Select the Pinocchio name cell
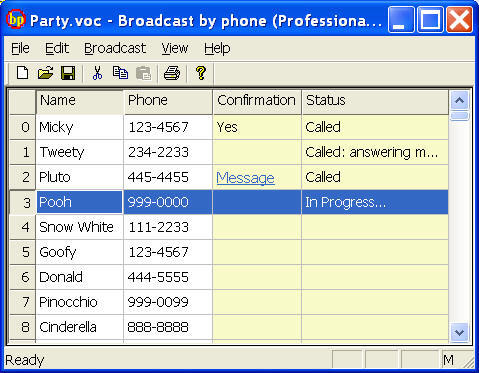479x373 pixels. pyautogui.click(x=79, y=302)
